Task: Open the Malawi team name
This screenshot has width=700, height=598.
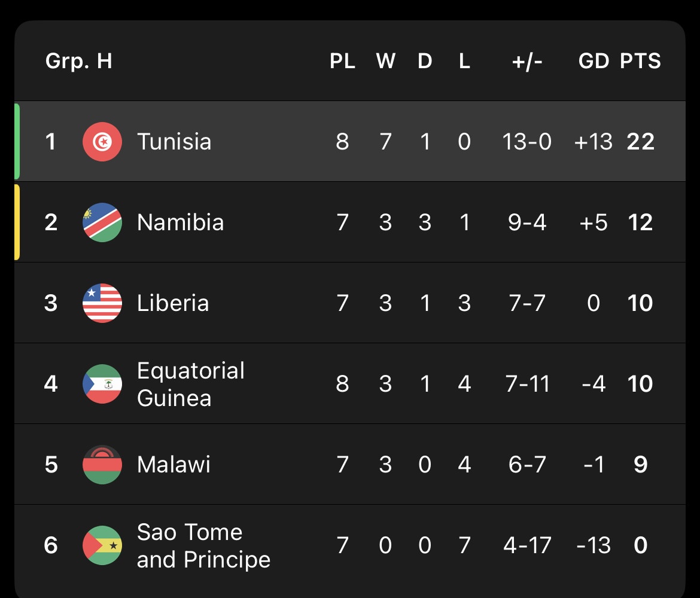Action: [x=174, y=465]
